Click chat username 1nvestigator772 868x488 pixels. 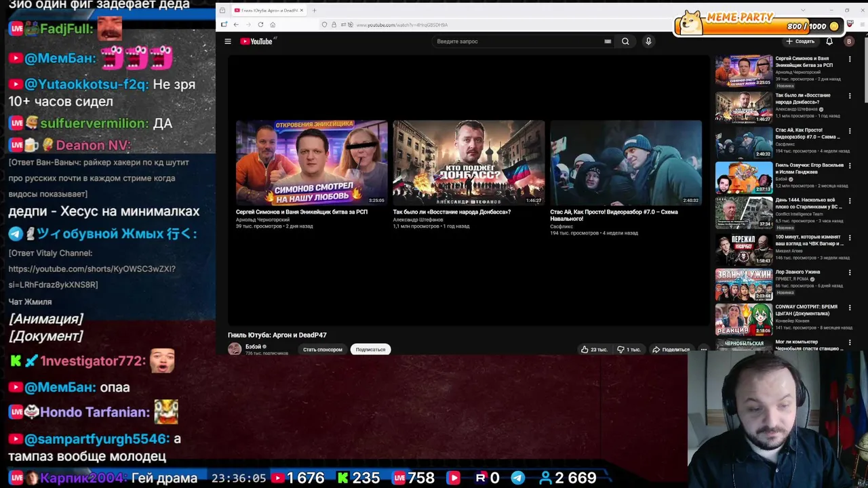pos(93,361)
